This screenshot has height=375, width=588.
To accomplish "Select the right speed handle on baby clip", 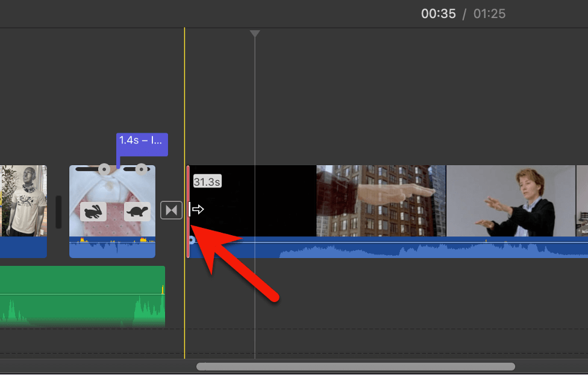I will tap(141, 169).
